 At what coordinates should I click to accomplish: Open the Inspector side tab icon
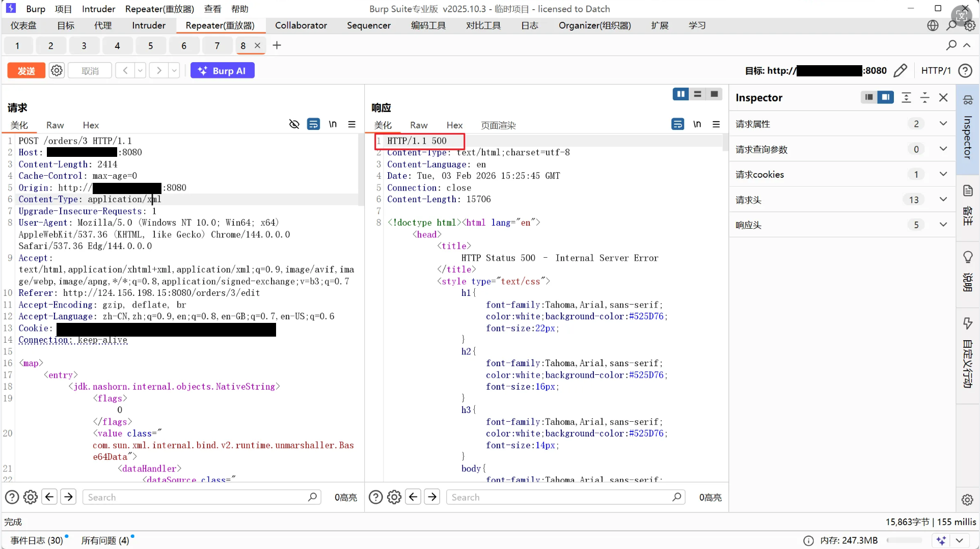[968, 100]
